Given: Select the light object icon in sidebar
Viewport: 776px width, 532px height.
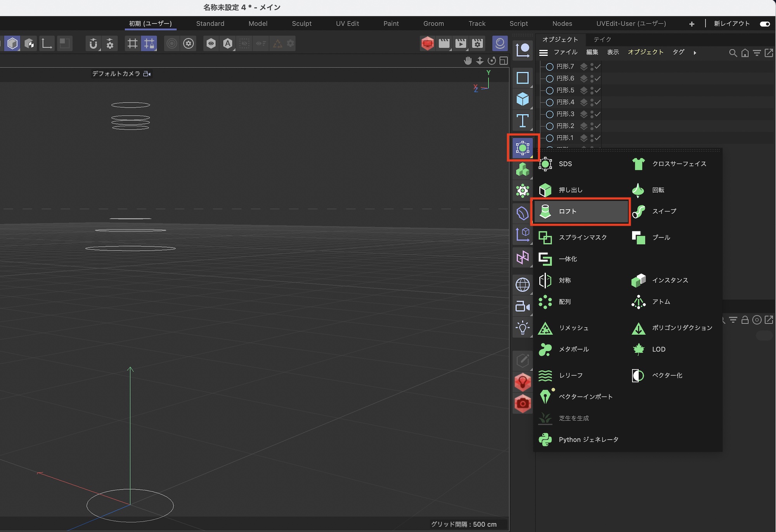Looking at the screenshot, I should (x=522, y=328).
